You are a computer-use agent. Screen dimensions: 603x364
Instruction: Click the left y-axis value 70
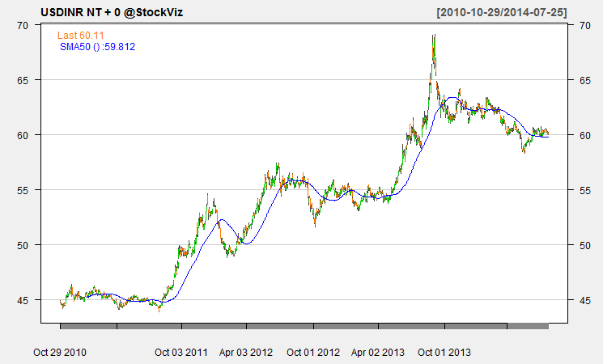tap(23, 25)
